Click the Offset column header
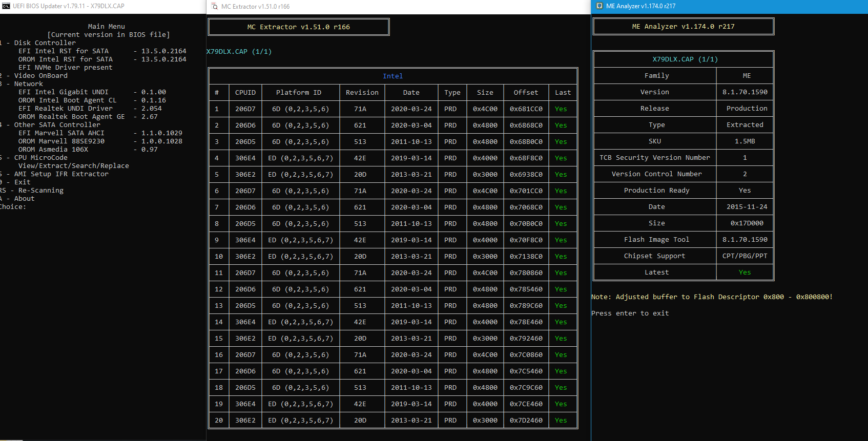Screen dimensions: 868x441 (526, 93)
